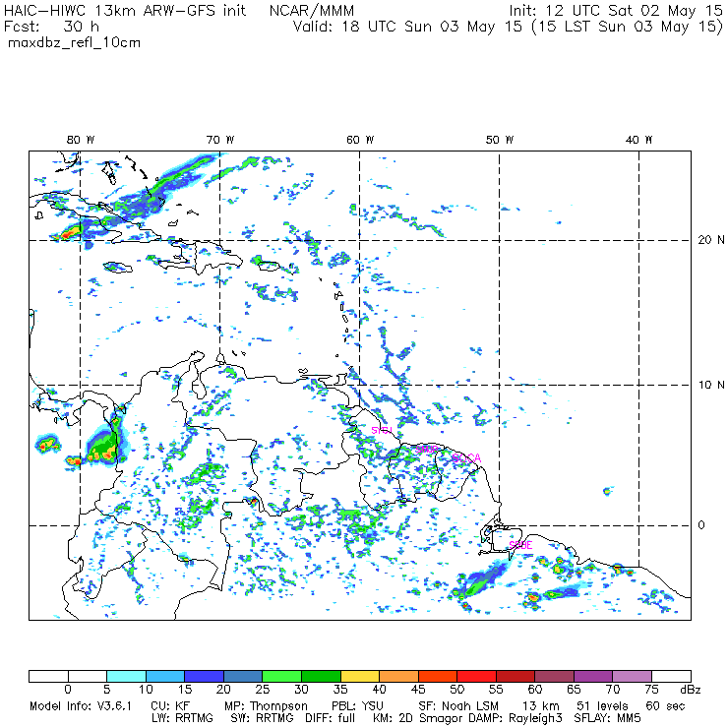Click the equator 0 latitude label
The height and width of the screenshot is (728, 728).
[x=701, y=525]
